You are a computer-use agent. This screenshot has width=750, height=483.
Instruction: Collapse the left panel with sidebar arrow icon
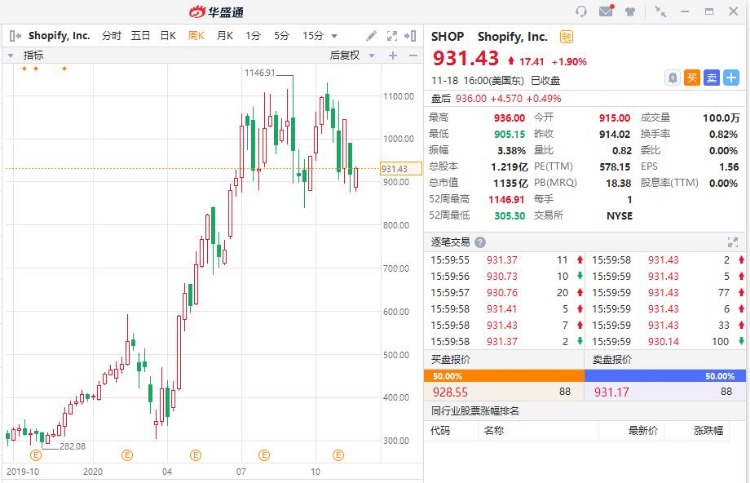click(x=15, y=35)
